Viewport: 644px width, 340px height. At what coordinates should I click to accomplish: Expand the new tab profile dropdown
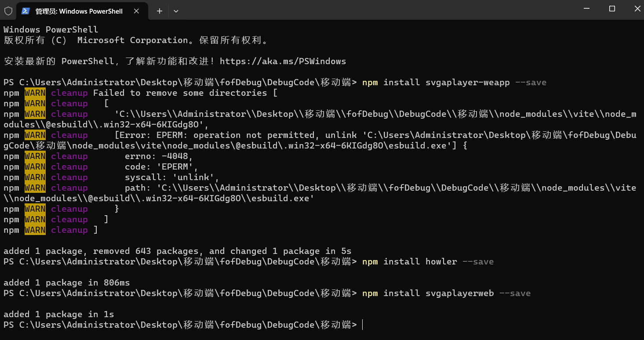pyautogui.click(x=176, y=11)
